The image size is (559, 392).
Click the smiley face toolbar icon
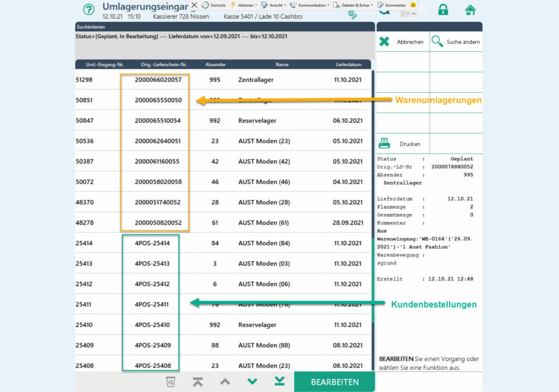(413, 5)
